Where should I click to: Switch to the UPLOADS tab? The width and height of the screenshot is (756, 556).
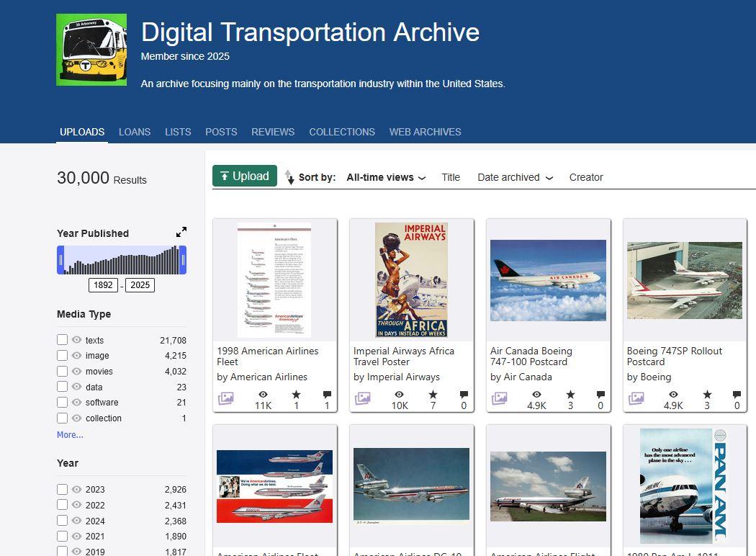[x=82, y=132]
